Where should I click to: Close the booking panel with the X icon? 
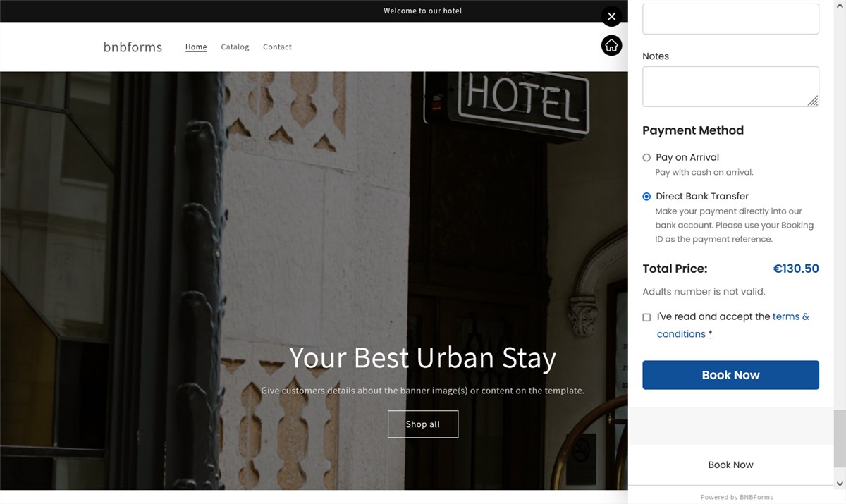pyautogui.click(x=611, y=16)
